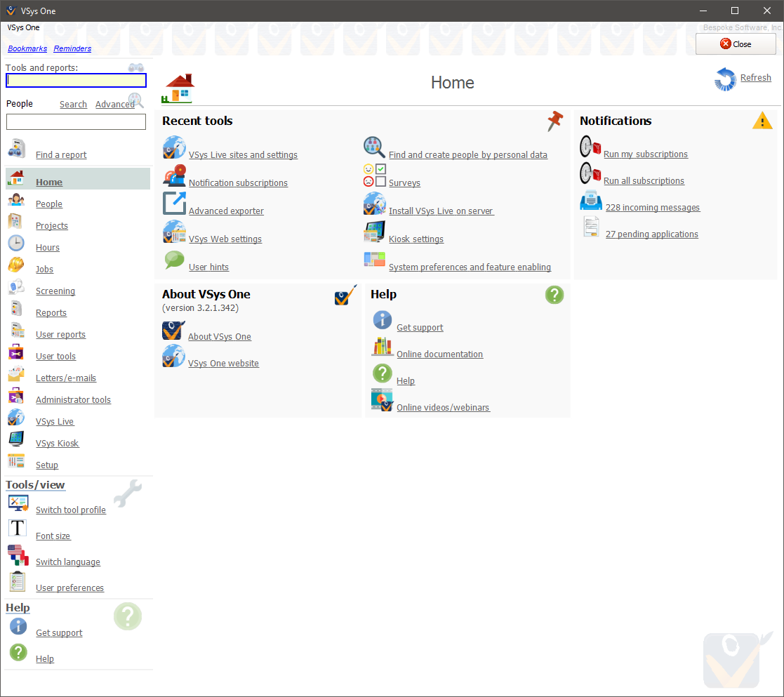Image resolution: width=784 pixels, height=697 pixels.
Task: Open the Bookmarks menu
Action: (27, 48)
